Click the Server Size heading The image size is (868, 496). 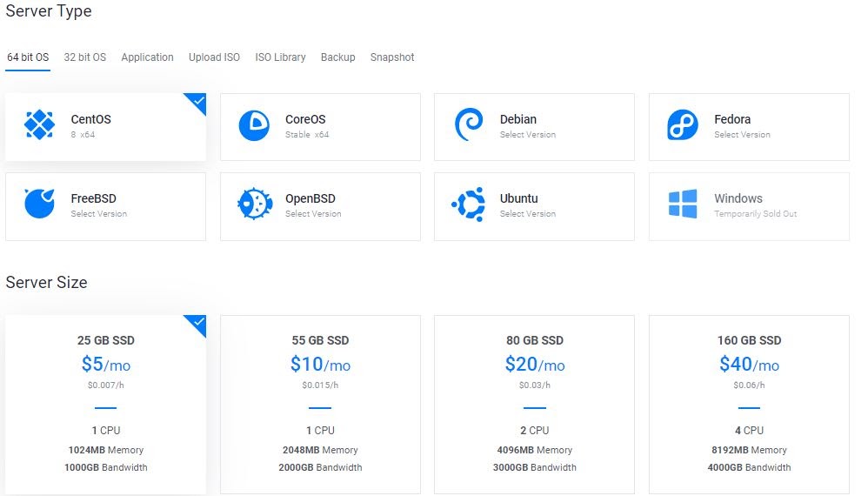(x=46, y=282)
